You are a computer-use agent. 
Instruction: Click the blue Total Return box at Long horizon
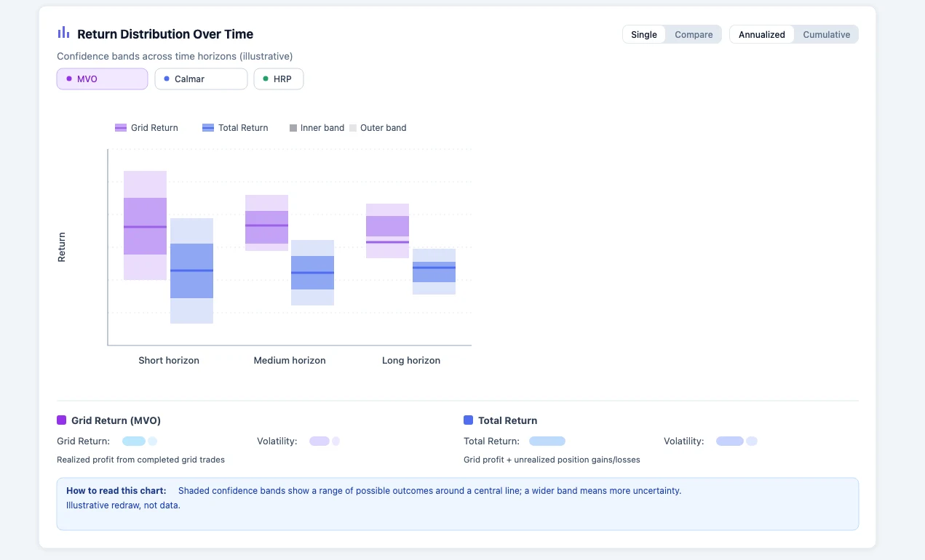[434, 271]
